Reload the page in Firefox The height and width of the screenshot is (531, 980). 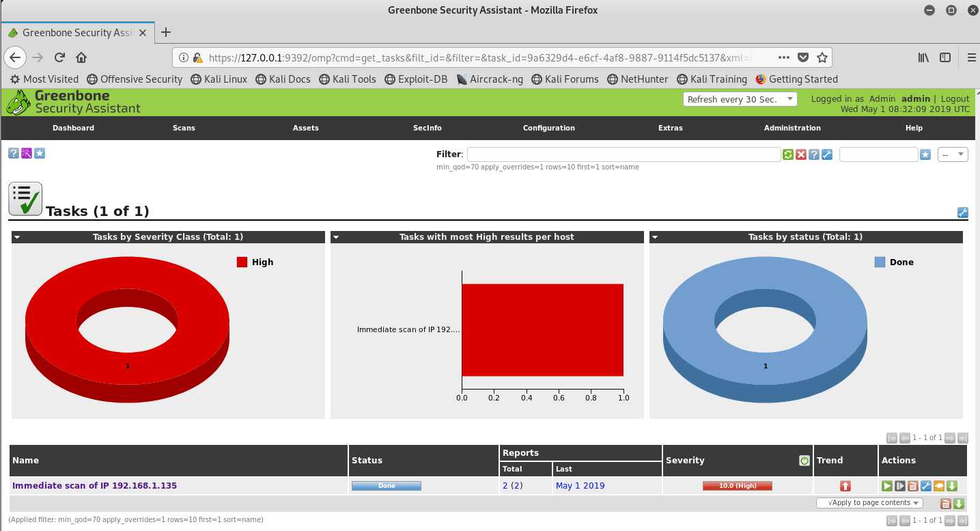point(59,57)
